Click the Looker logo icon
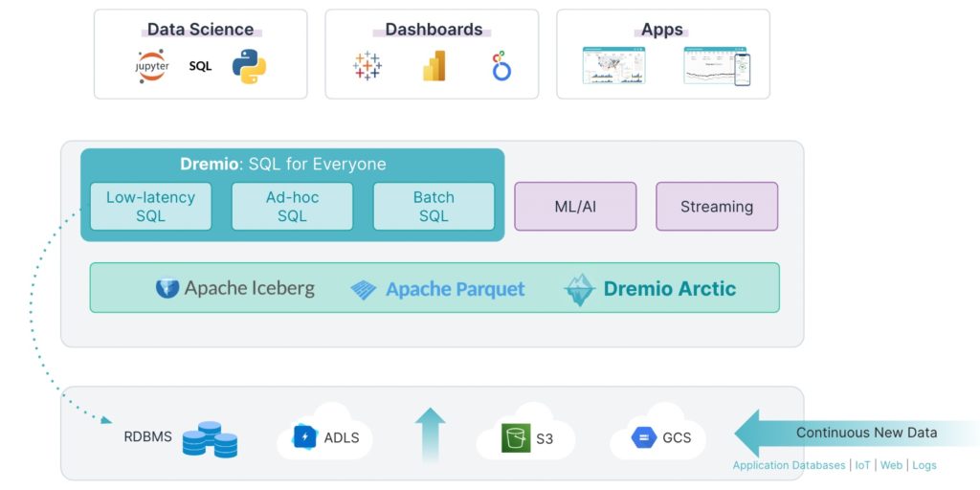 click(501, 66)
